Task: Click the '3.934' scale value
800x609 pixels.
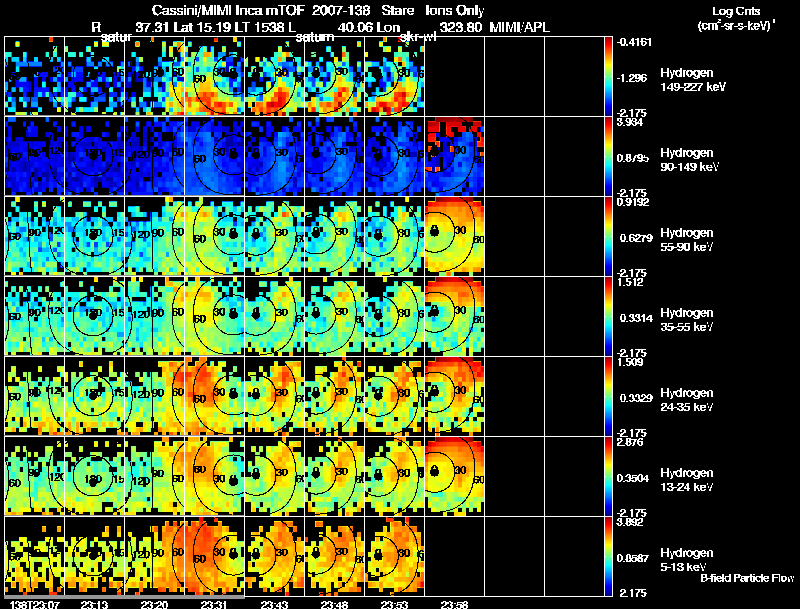Action: click(630, 122)
